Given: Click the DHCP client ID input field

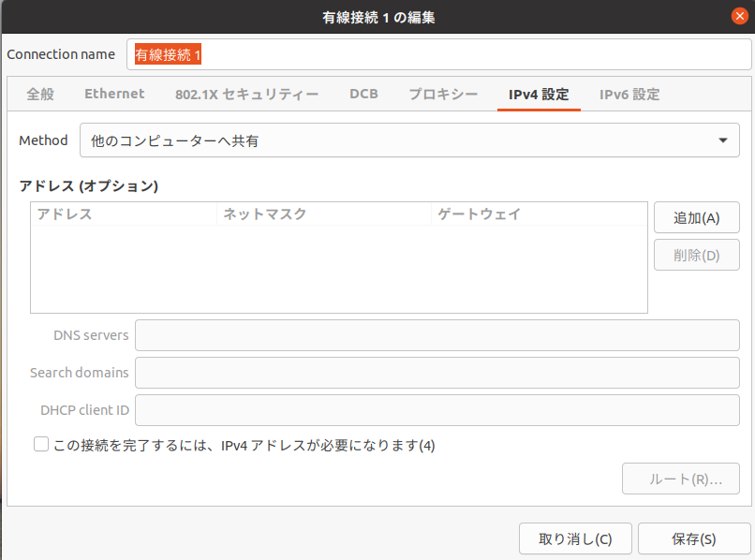Looking at the screenshot, I should tap(437, 410).
